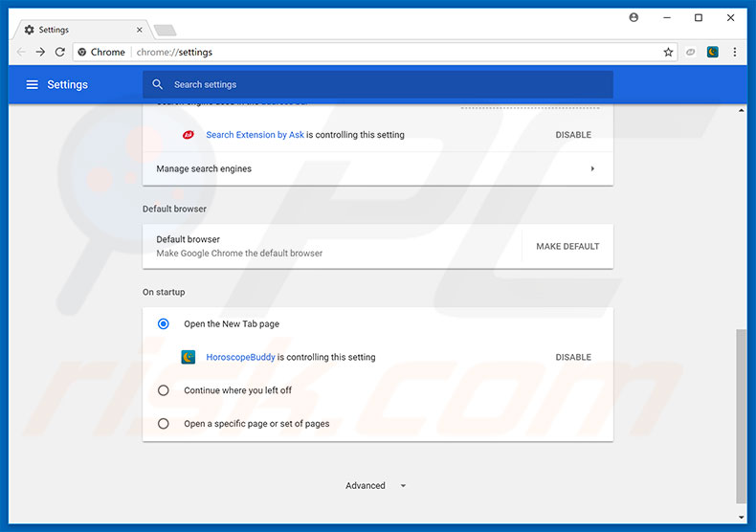The image size is (756, 532).
Task: Disable Search Extension by Ask
Action: (573, 135)
